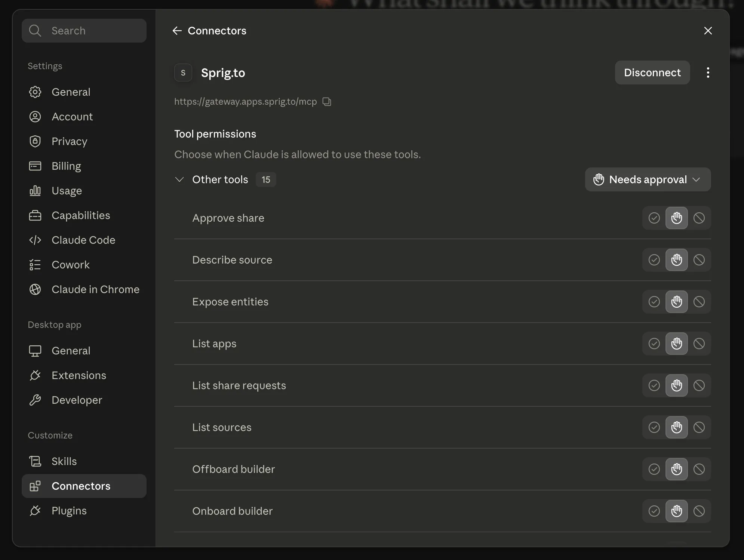Open Developer settings

[84, 400]
